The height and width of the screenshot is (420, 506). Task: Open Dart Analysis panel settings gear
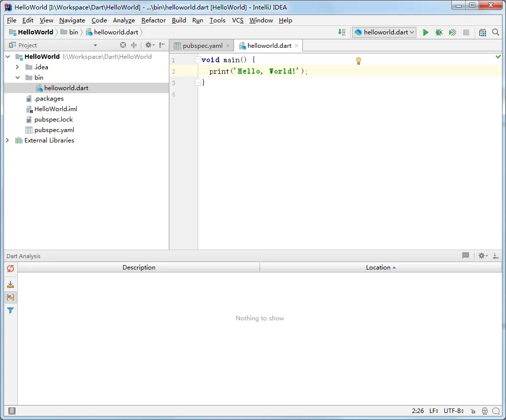pos(483,256)
